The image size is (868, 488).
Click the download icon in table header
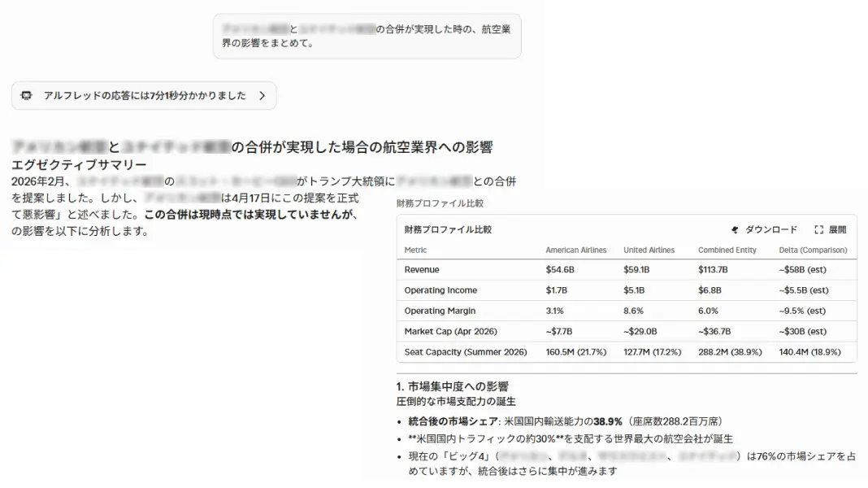(x=735, y=229)
